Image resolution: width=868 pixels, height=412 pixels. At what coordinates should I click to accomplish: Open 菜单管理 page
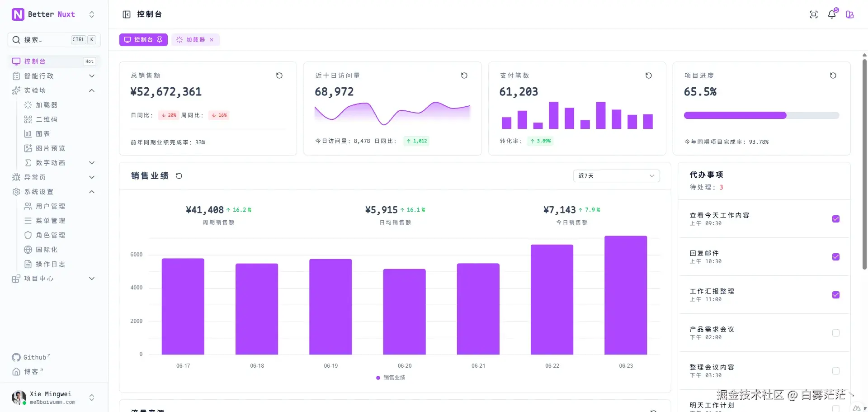point(59,221)
